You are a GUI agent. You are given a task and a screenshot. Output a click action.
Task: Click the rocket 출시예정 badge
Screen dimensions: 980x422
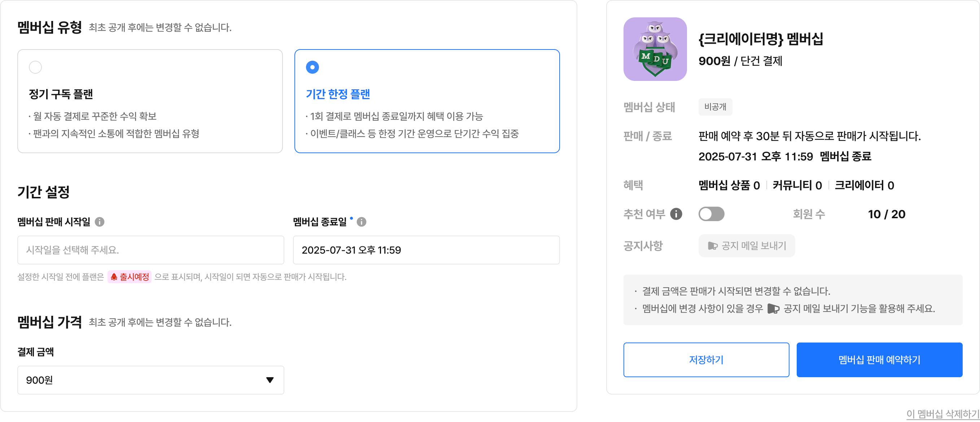pyautogui.click(x=130, y=277)
